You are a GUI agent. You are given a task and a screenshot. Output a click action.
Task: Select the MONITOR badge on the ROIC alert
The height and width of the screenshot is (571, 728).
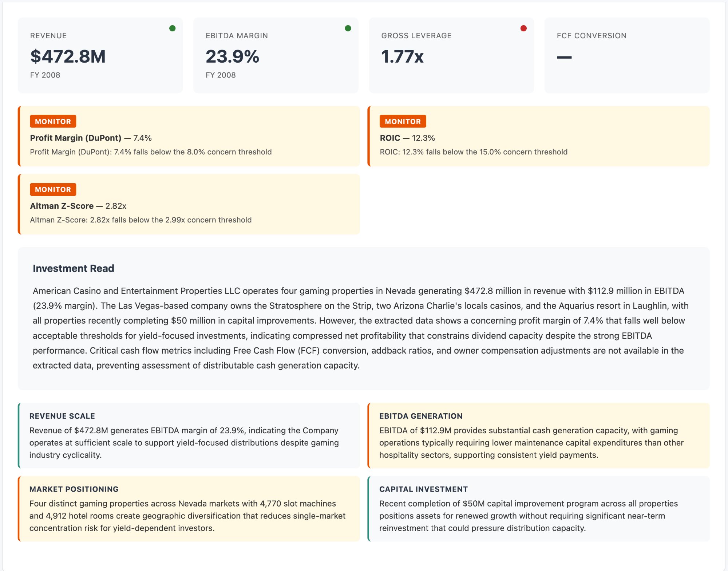point(403,121)
